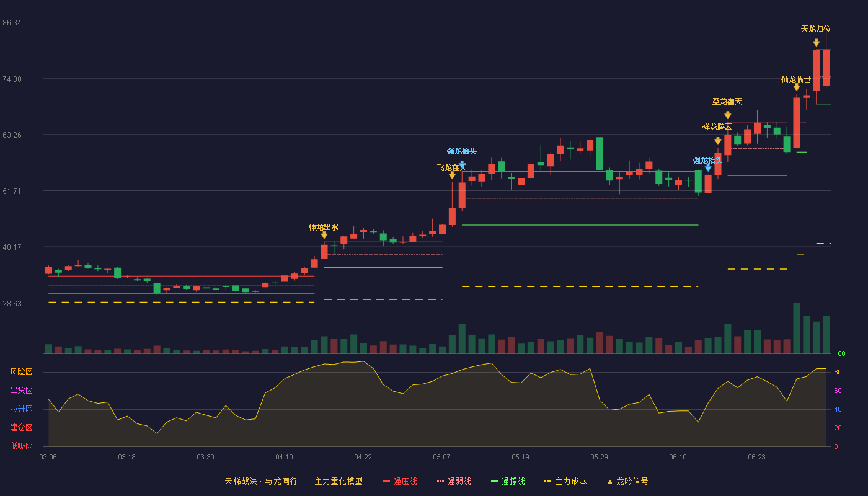Click the yellow arrow marker under 神龙出水

tap(324, 235)
